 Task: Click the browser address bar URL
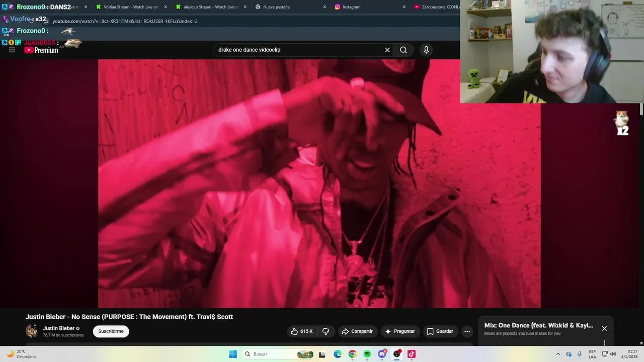pos(125,21)
